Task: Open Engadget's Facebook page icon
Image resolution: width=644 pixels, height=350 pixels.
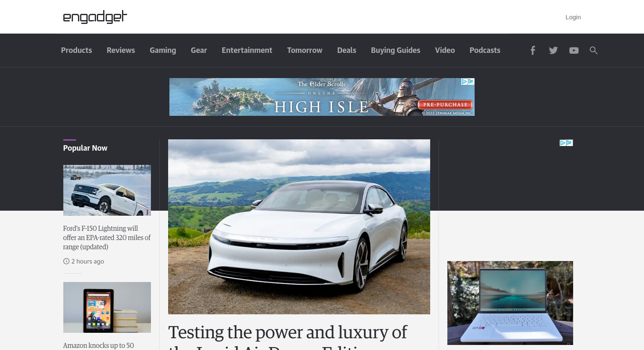Action: 532,50
